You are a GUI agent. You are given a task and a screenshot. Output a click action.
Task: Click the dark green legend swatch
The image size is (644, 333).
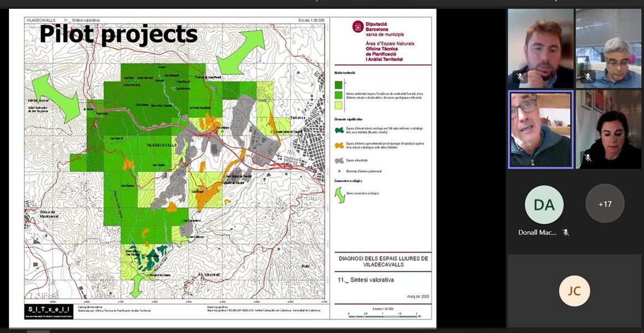click(x=339, y=85)
